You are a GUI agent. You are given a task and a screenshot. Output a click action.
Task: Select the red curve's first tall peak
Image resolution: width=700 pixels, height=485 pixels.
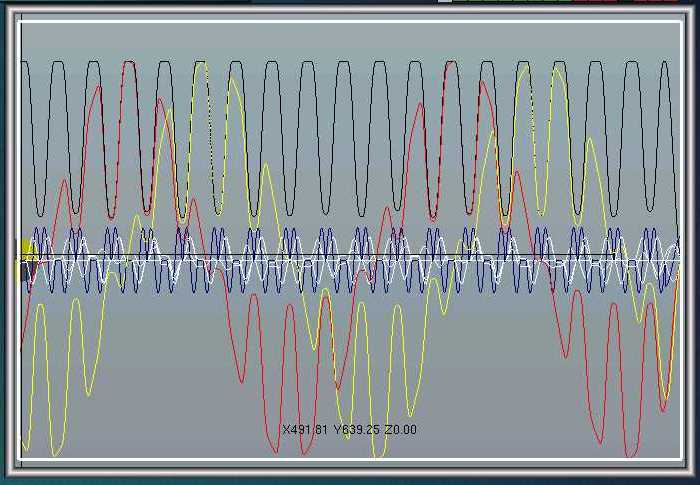click(x=98, y=88)
